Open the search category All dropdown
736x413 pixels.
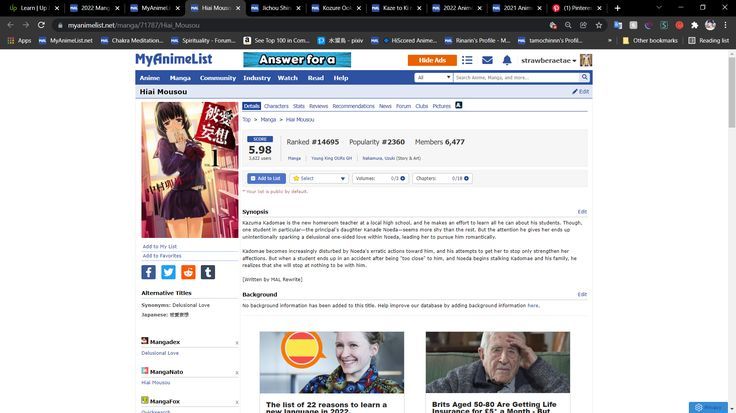pyautogui.click(x=433, y=77)
